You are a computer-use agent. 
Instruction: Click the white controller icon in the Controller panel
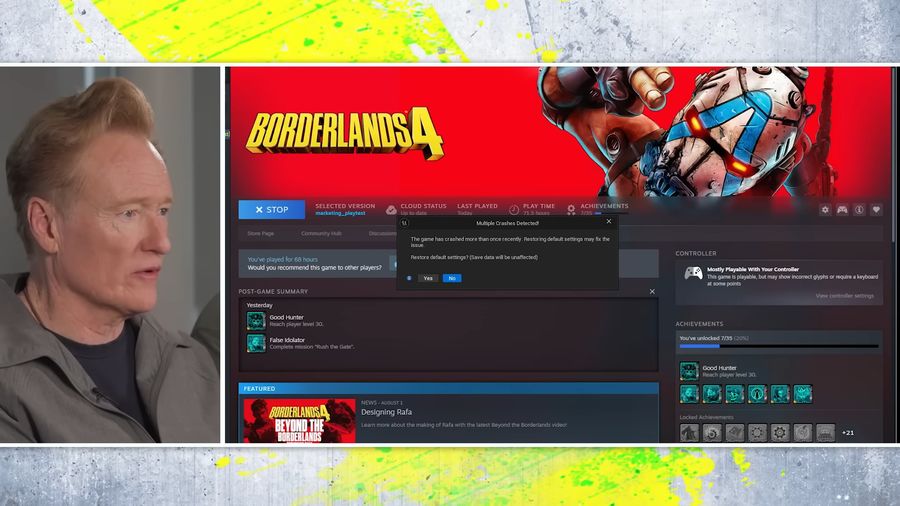(693, 274)
